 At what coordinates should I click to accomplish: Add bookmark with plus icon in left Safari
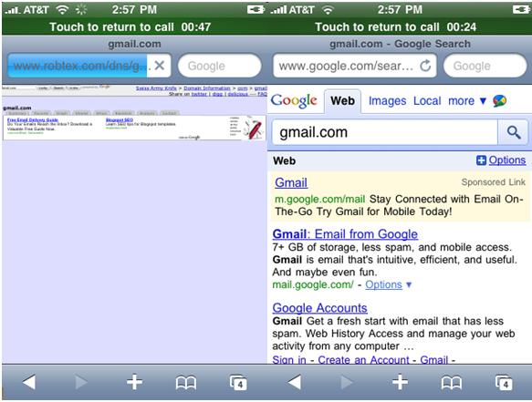tap(134, 382)
